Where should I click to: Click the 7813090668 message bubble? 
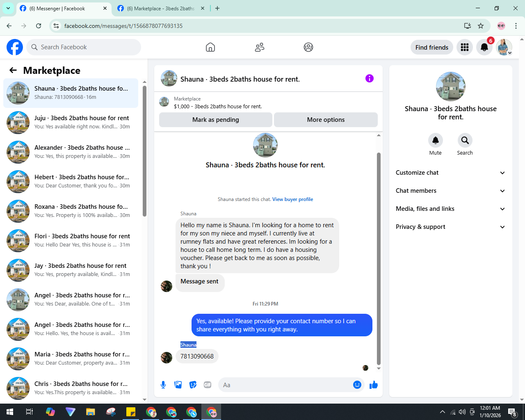(197, 356)
